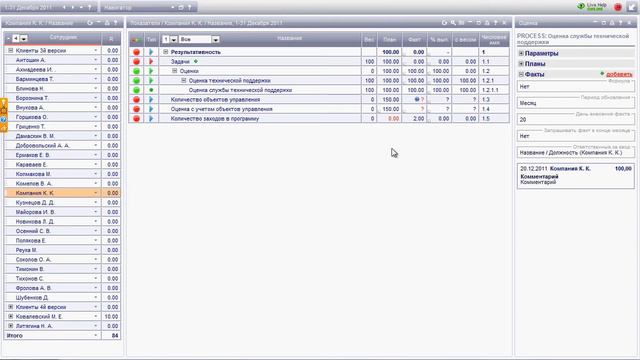This screenshot has height=360, width=640.
Task: Click the blue info icon in the Количество объектов управления row
Action: click(x=417, y=99)
